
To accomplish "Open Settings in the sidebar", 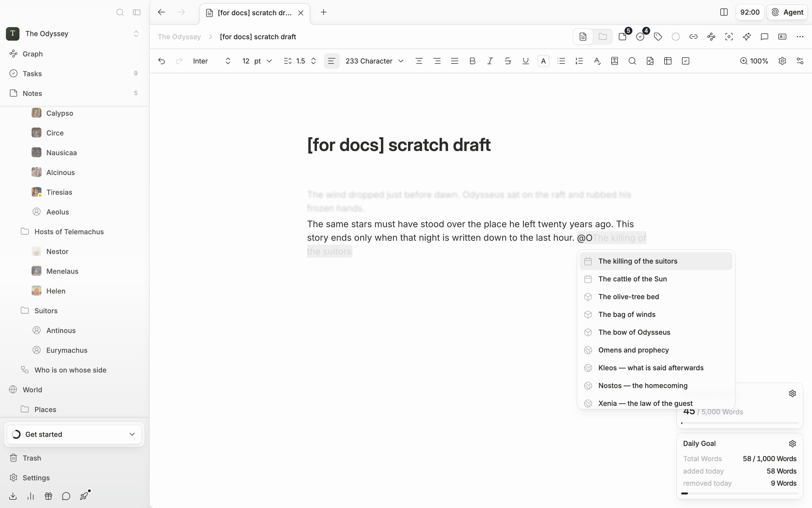I will (74, 478).
